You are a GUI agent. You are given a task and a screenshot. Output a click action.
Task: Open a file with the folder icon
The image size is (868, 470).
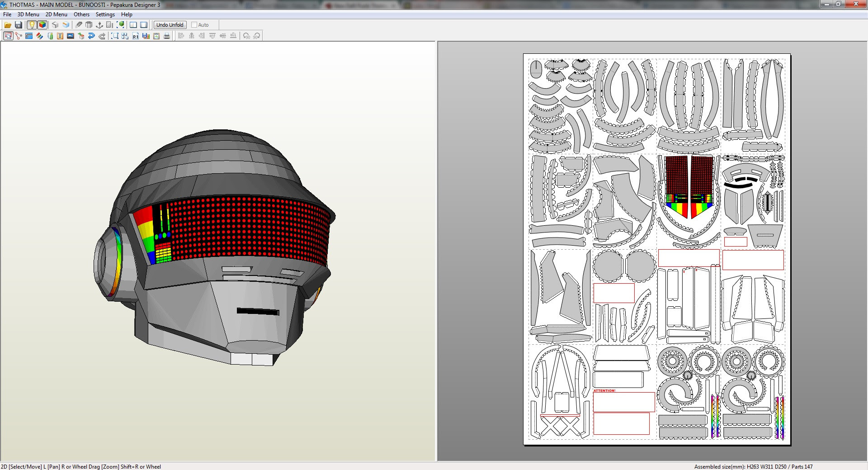(8, 25)
